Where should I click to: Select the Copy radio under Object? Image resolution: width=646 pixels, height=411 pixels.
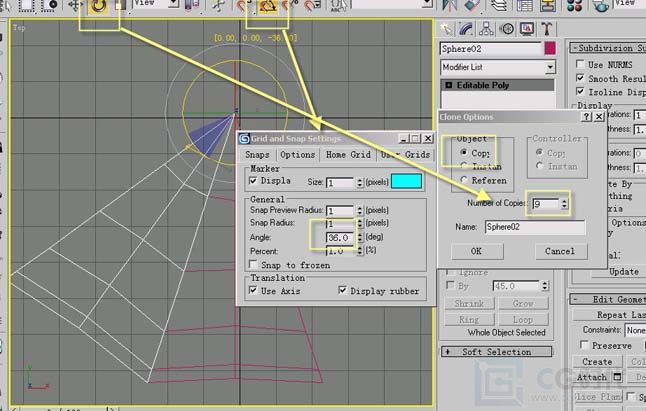[464, 152]
